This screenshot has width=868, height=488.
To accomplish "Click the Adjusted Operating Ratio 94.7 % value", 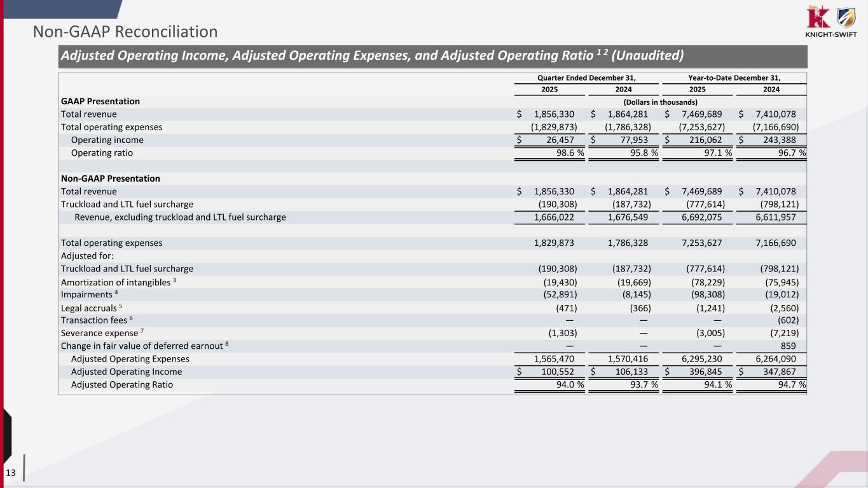I will coord(788,384).
